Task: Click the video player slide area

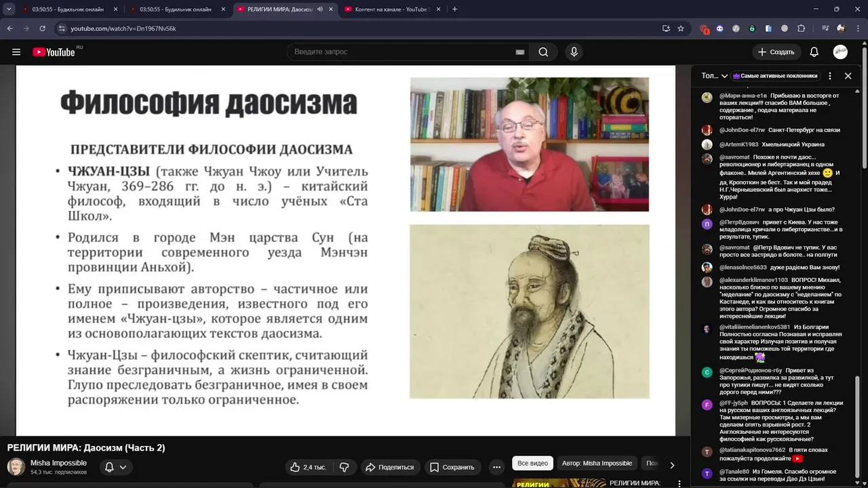Action: pos(345,250)
